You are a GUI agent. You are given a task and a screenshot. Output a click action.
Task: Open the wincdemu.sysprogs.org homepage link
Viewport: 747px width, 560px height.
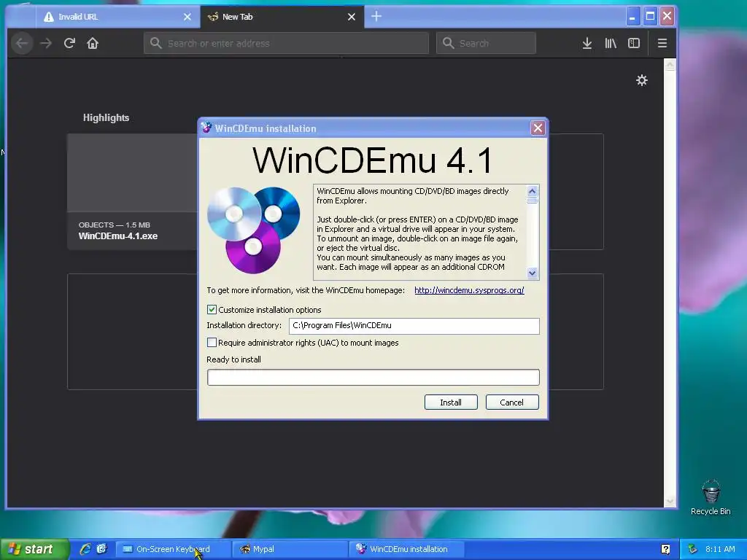(x=469, y=290)
